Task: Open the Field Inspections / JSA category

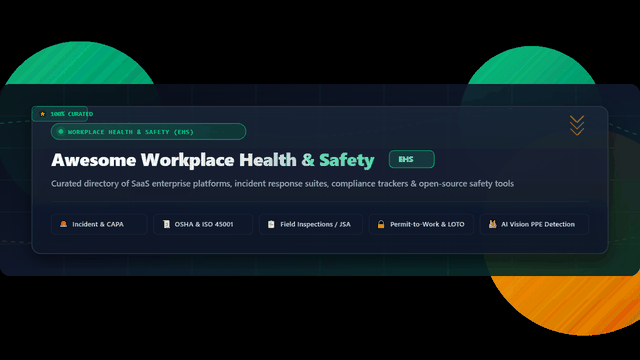Action: point(311,224)
